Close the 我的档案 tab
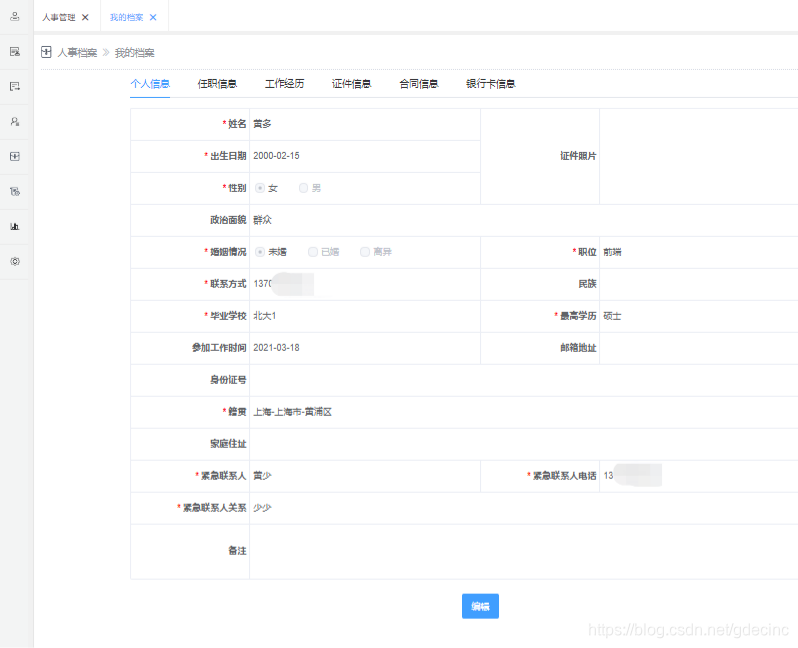Screen dimensions: 798x648 coord(153,17)
